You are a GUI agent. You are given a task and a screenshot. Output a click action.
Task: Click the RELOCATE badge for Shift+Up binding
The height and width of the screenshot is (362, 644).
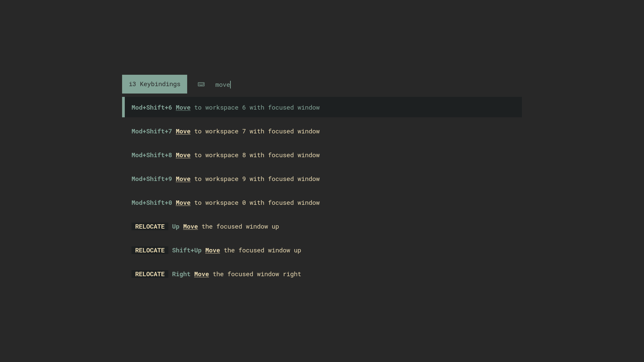(x=150, y=250)
